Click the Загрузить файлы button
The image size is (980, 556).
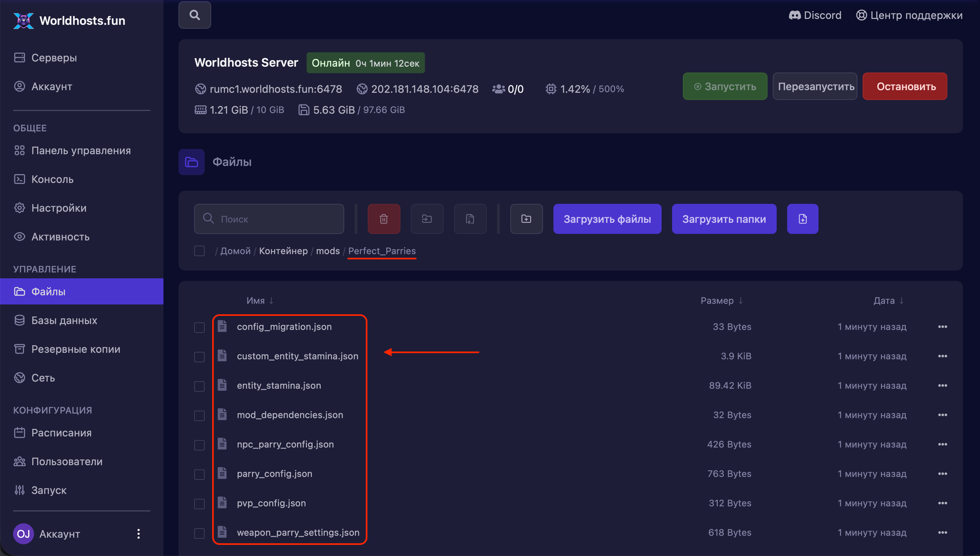click(x=607, y=219)
